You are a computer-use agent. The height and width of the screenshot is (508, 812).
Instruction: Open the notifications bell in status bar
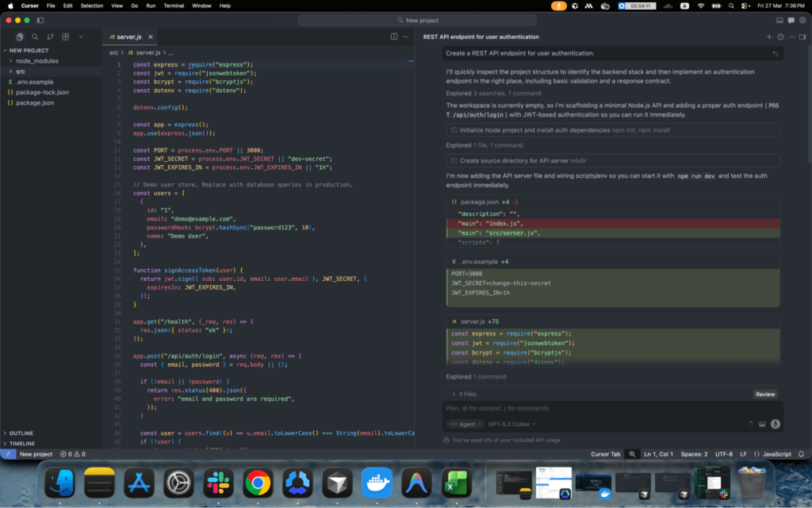click(802, 454)
